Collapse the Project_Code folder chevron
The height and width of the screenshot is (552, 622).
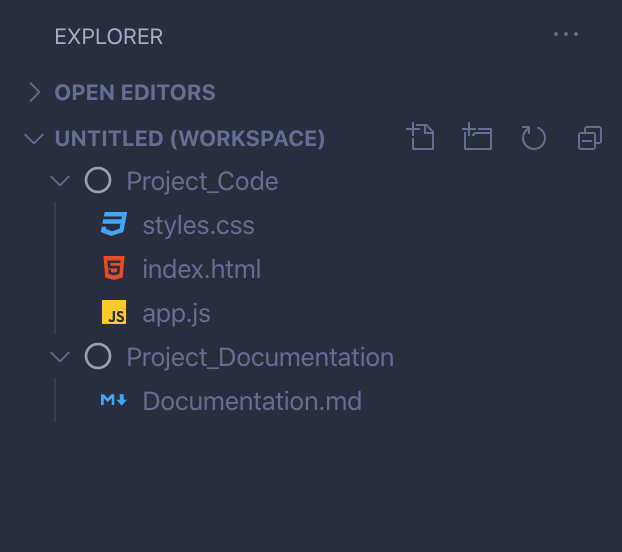[60, 181]
